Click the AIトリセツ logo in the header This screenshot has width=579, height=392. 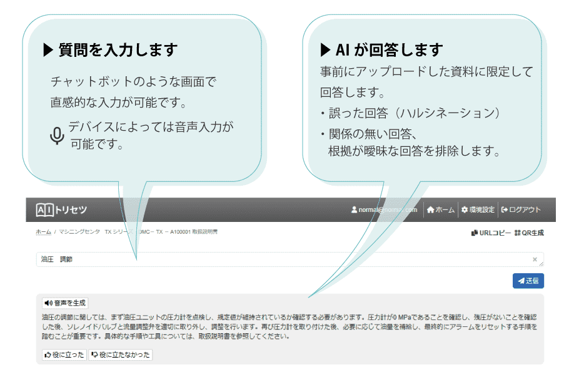pyautogui.click(x=61, y=210)
